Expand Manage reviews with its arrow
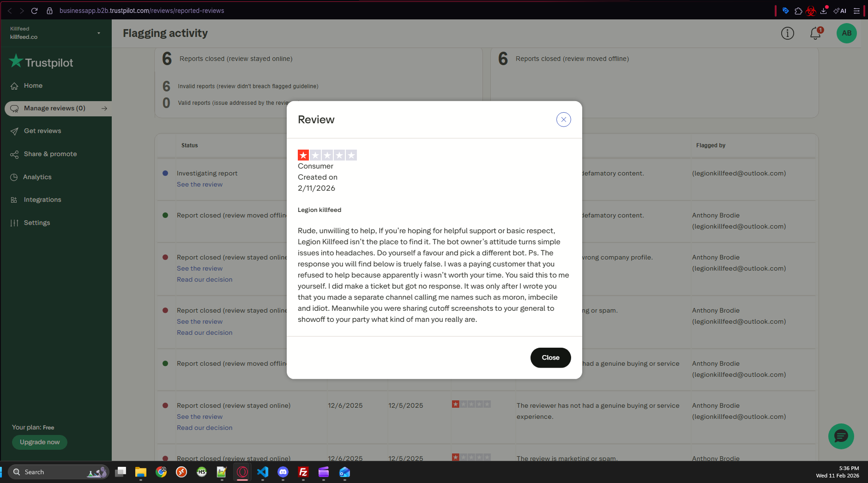Viewport: 868px width, 483px height. pyautogui.click(x=104, y=109)
